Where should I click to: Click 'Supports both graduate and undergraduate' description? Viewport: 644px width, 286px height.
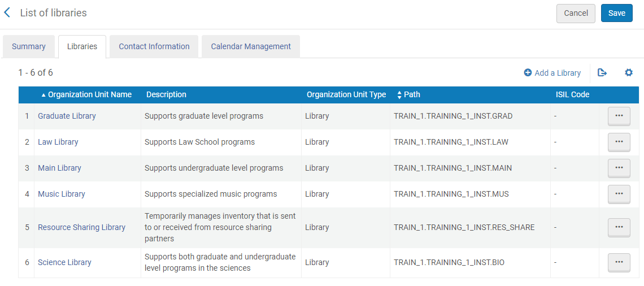[220, 262]
